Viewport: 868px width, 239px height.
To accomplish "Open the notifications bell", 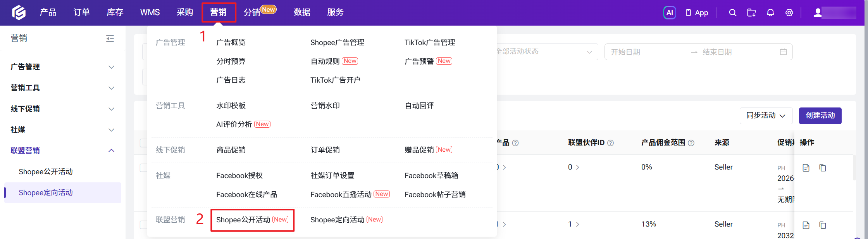I will [x=770, y=13].
